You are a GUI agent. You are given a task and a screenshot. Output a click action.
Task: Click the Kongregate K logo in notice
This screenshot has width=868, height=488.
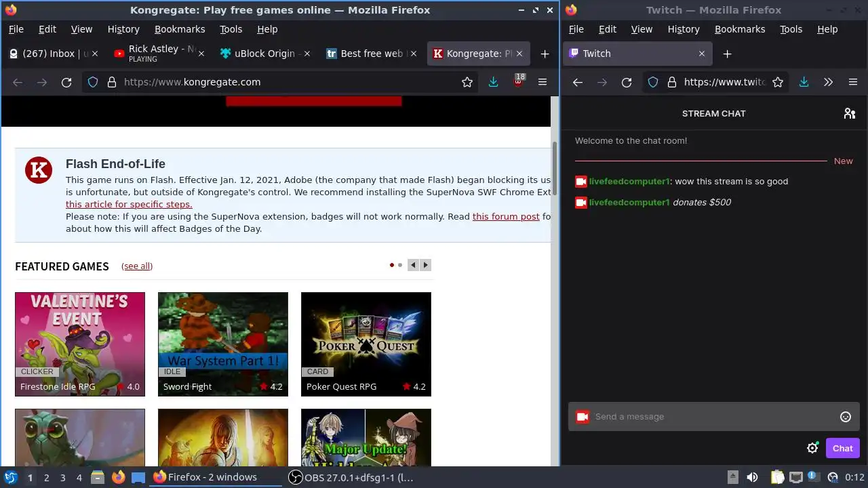point(39,170)
